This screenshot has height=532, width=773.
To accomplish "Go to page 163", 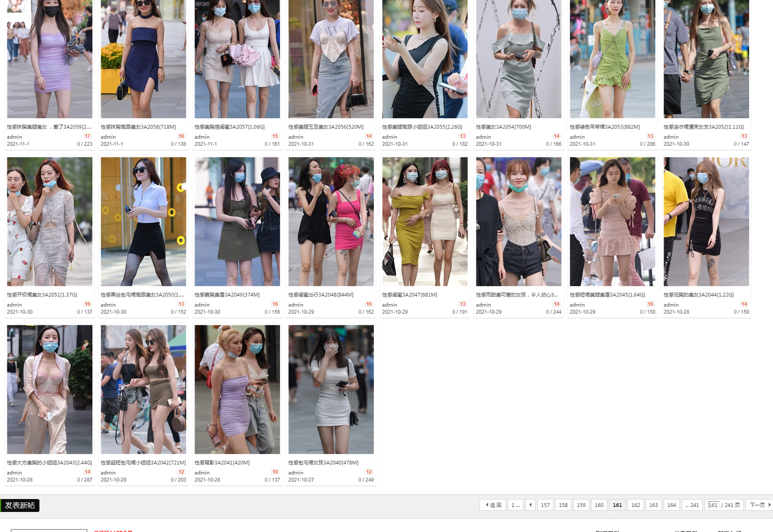I will (653, 505).
